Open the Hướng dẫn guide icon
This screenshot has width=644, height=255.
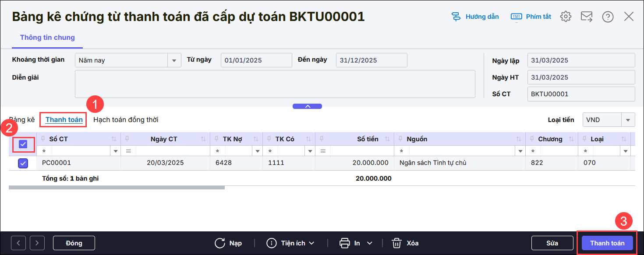pyautogui.click(x=456, y=17)
